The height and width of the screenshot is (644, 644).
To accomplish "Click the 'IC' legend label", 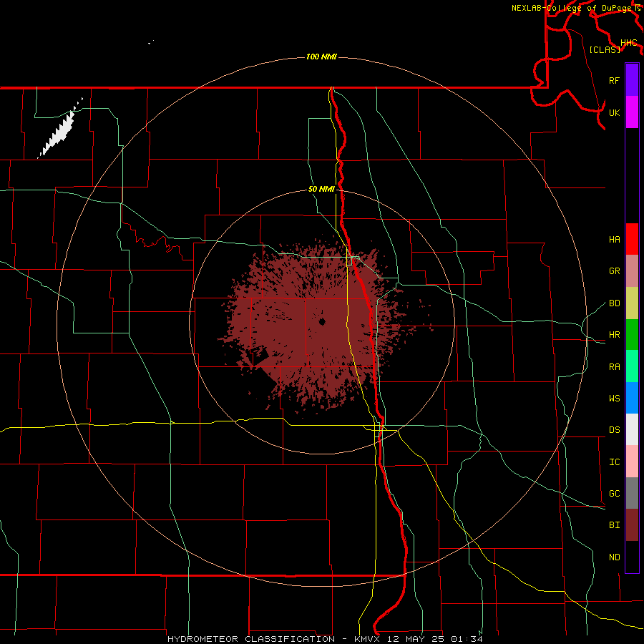I will point(614,462).
